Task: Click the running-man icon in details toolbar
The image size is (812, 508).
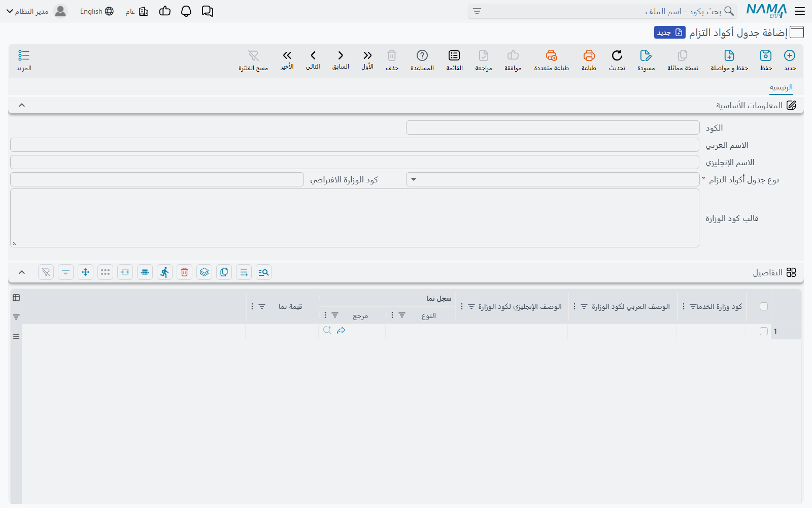Action: click(164, 272)
